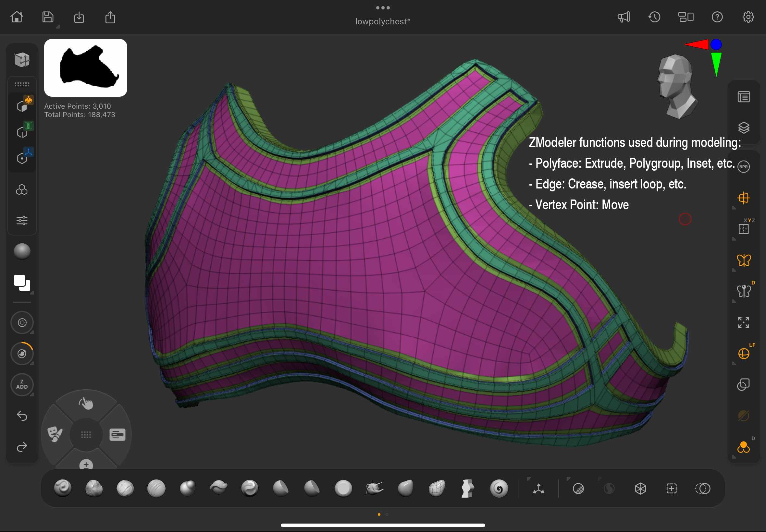Click the BPR render button
Screen dimensions: 766x532
pyautogui.click(x=744, y=167)
